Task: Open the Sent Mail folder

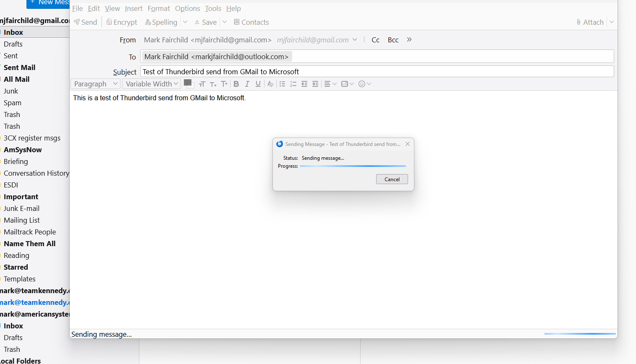Action: pyautogui.click(x=19, y=68)
